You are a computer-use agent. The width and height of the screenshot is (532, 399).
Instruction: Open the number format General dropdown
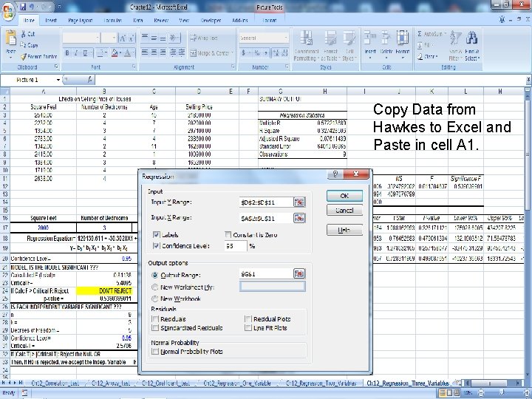[x=286, y=38]
